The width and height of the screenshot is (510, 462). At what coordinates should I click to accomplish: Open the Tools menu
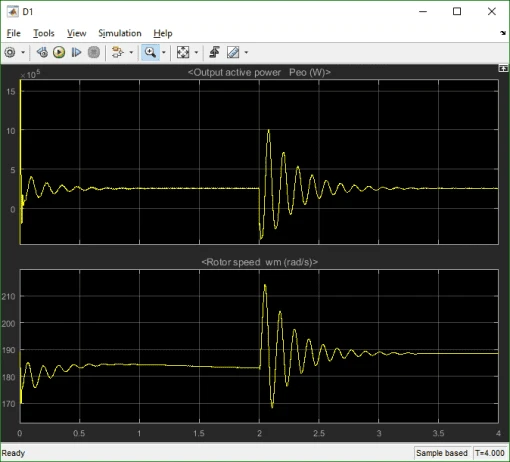pyautogui.click(x=44, y=33)
